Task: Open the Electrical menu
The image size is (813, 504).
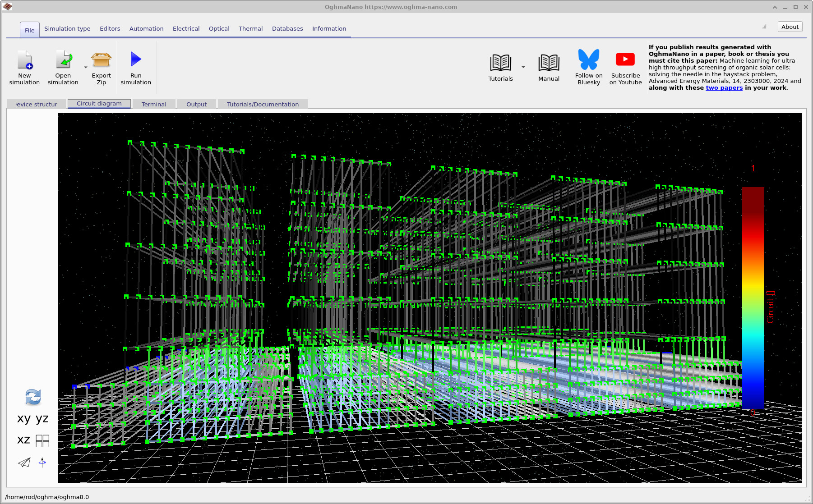Action: point(186,28)
